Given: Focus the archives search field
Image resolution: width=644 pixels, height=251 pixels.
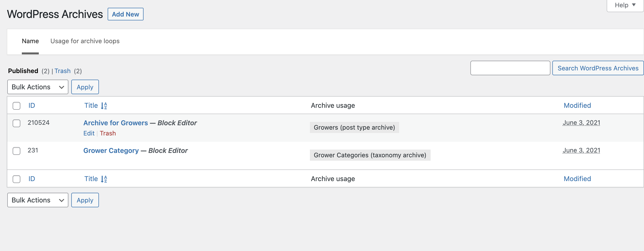Looking at the screenshot, I should pyautogui.click(x=510, y=68).
